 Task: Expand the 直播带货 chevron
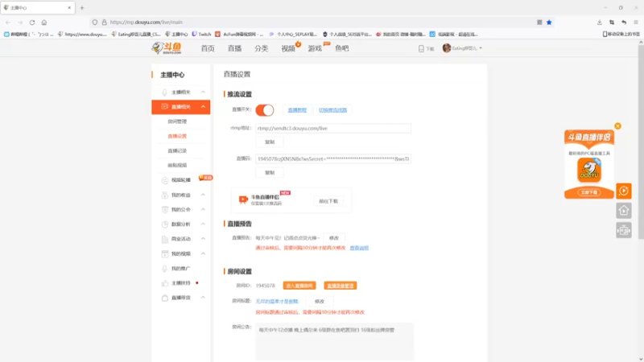203,298
